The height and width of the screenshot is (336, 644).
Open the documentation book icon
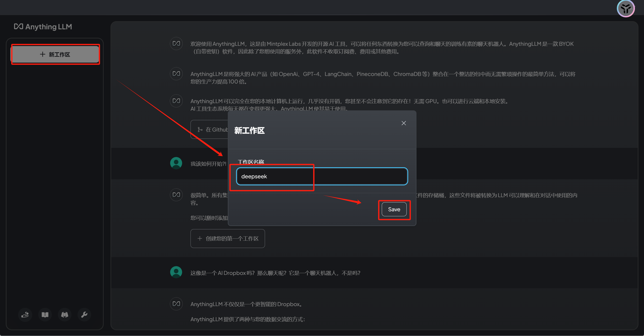pyautogui.click(x=45, y=314)
